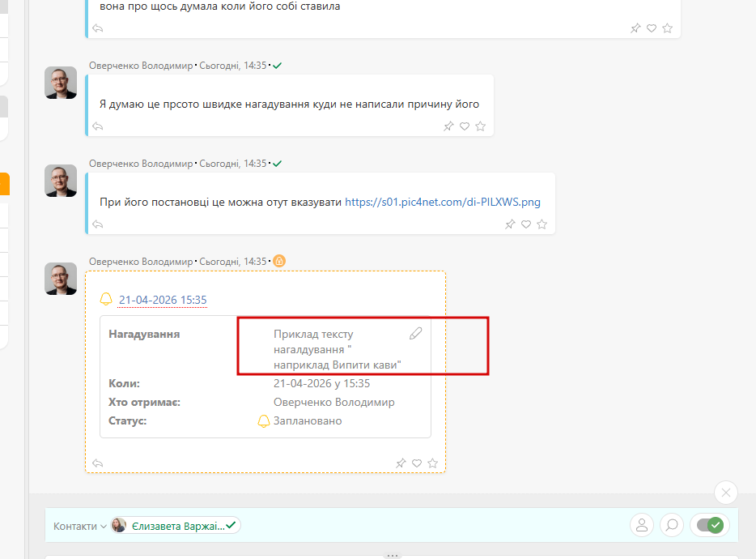
Task: Click sender name above 'Я думаю це' message
Action: pyautogui.click(x=141, y=65)
